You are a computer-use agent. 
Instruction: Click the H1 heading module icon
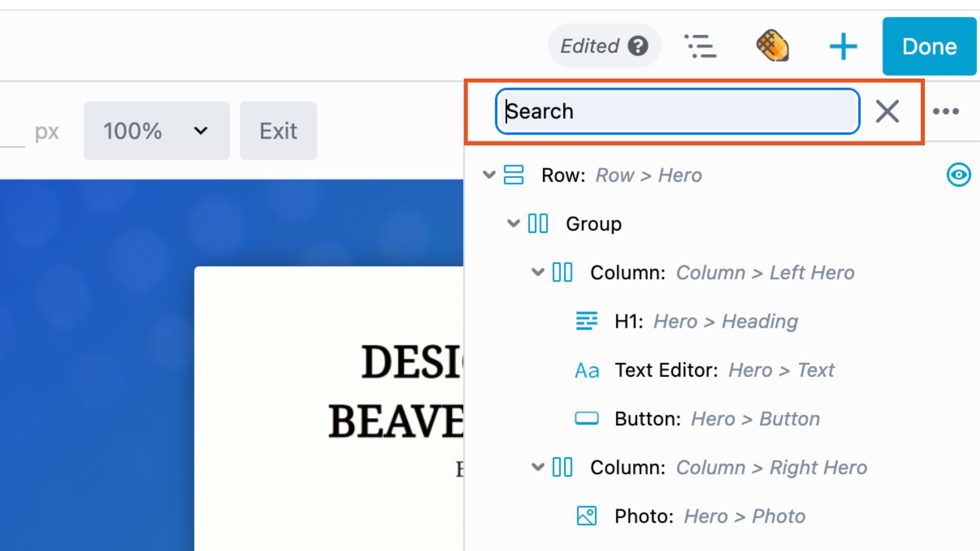coord(586,321)
